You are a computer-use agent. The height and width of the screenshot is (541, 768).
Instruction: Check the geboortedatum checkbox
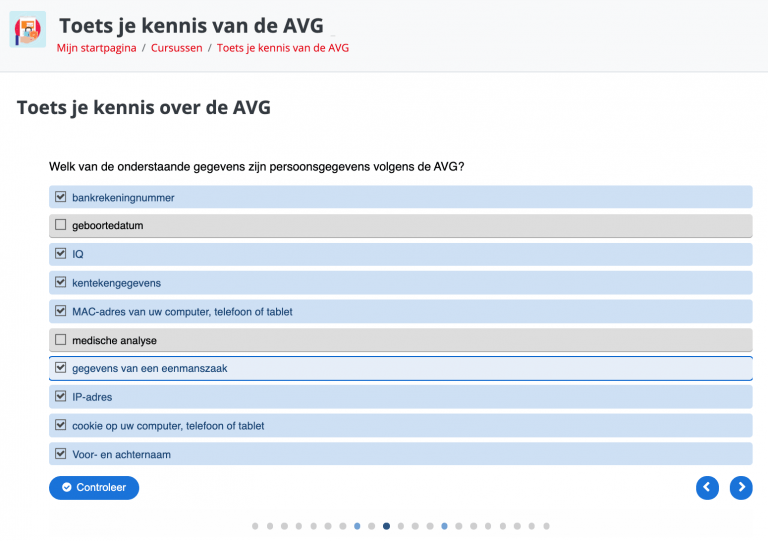[x=61, y=225]
